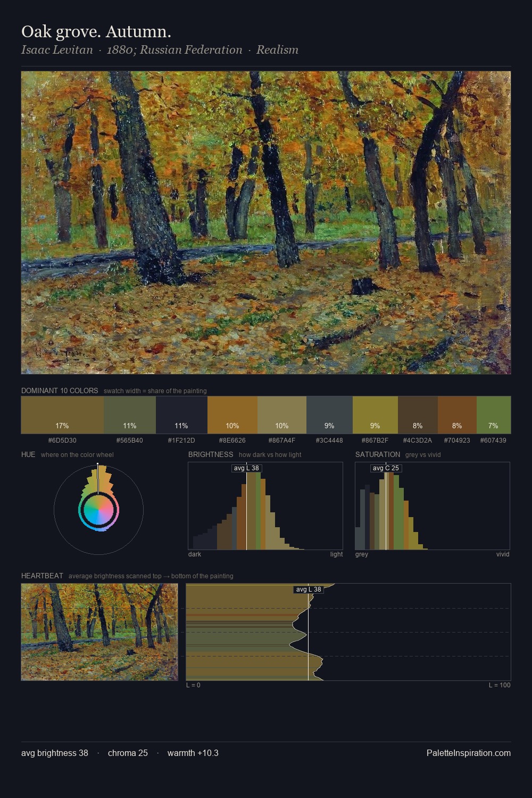Viewport: 532px width, 798px height.
Task: Click the 'DOMINANT 10 COLORS' heading
Action: pyautogui.click(x=60, y=390)
